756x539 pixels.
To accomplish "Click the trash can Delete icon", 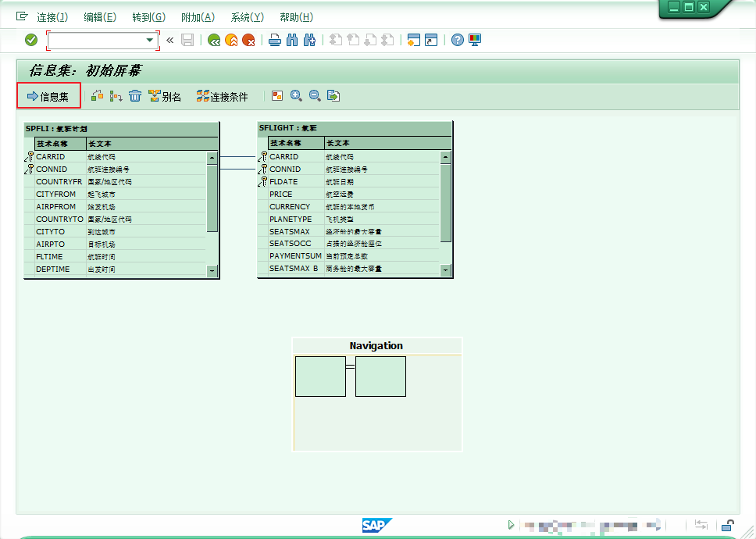I will [135, 96].
